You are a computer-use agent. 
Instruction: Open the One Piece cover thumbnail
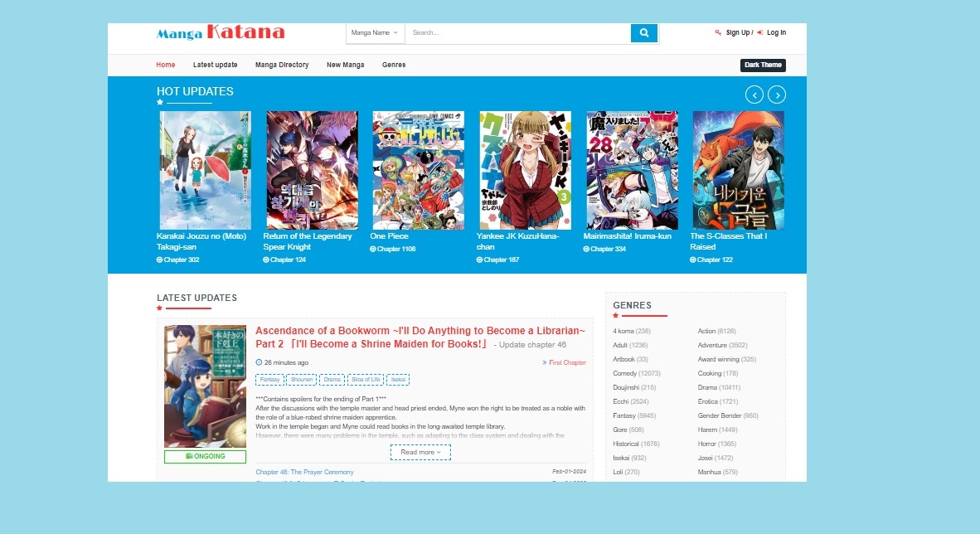(418, 170)
